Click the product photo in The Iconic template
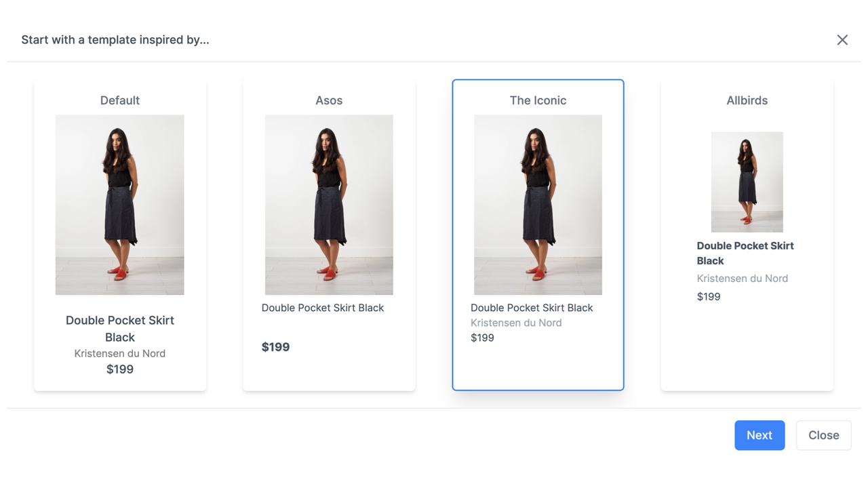This screenshot has height=488, width=868. [538, 205]
